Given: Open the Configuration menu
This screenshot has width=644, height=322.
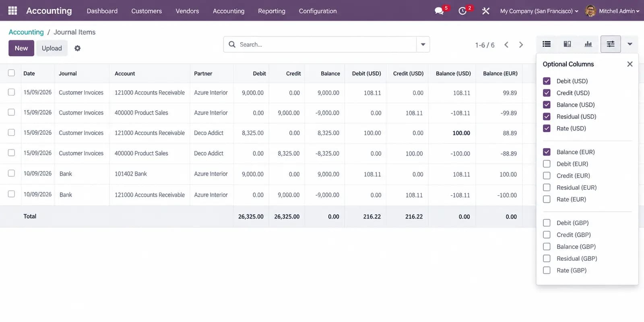Looking at the screenshot, I should 318,11.
